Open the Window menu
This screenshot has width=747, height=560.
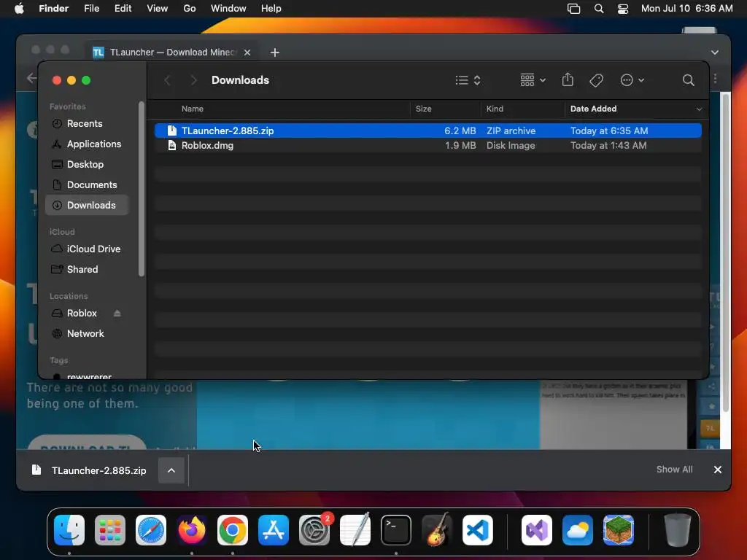(228, 9)
